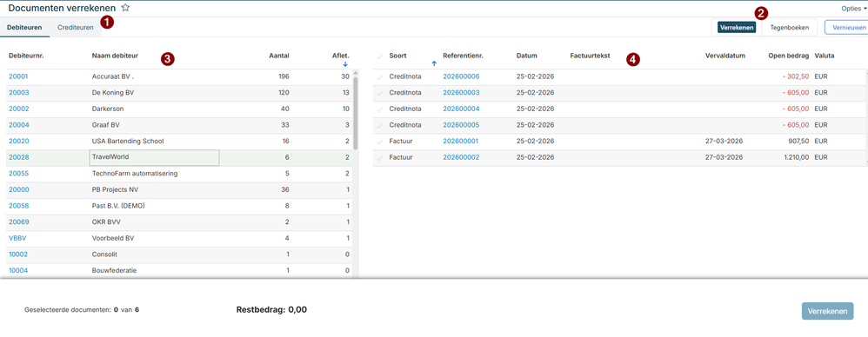
Task: Toggle the select-all checkmark in header
Action: coord(379,56)
